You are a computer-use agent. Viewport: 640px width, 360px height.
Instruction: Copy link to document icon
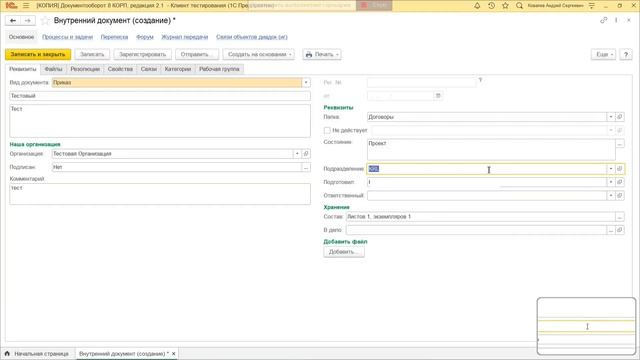coord(603,20)
